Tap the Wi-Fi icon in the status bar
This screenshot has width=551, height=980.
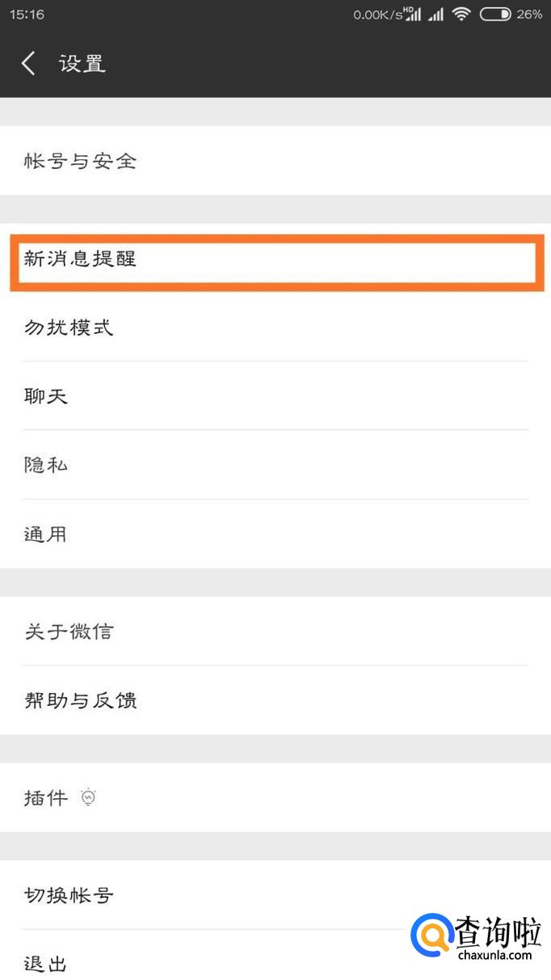pos(461,14)
